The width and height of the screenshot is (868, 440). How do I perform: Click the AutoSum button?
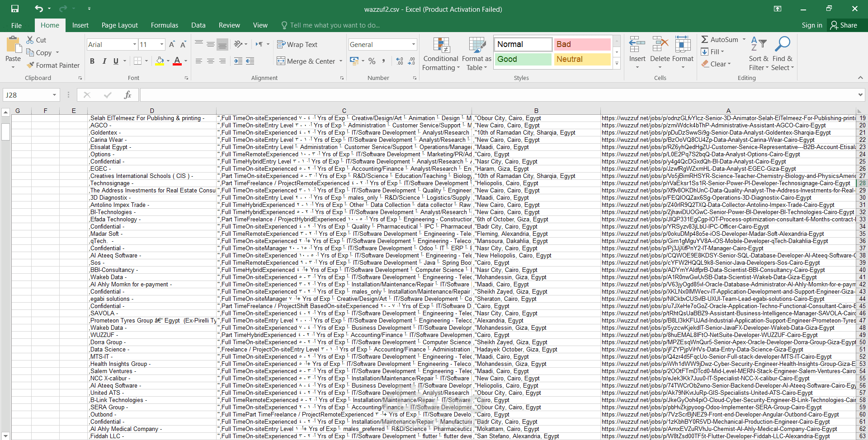click(x=720, y=40)
